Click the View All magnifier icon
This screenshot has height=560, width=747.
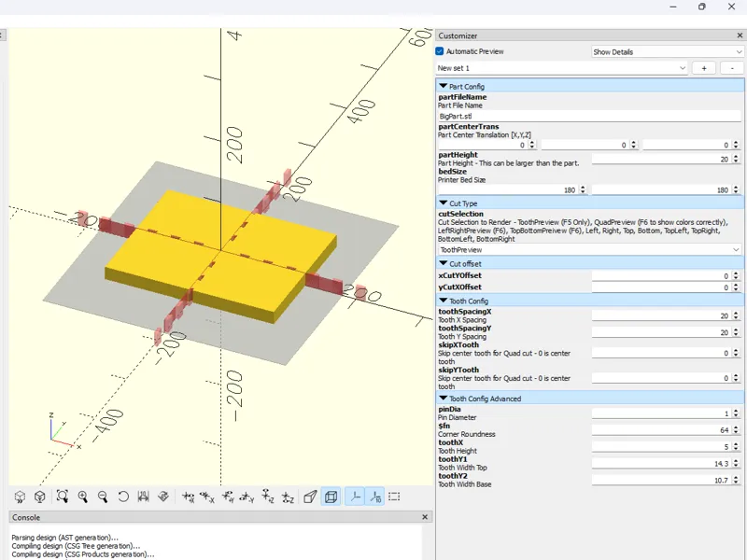point(62,497)
